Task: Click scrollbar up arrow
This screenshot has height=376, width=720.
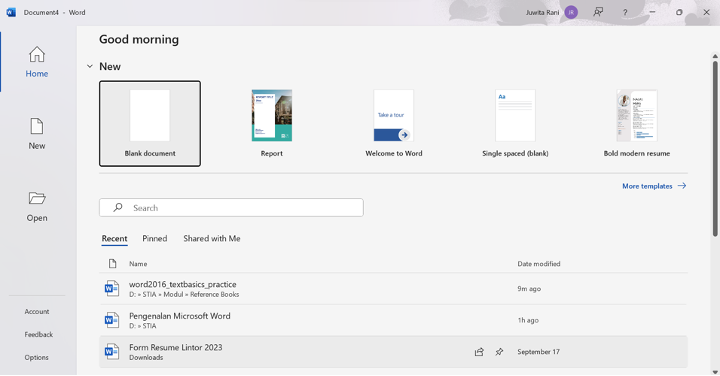Action: [x=715, y=56]
